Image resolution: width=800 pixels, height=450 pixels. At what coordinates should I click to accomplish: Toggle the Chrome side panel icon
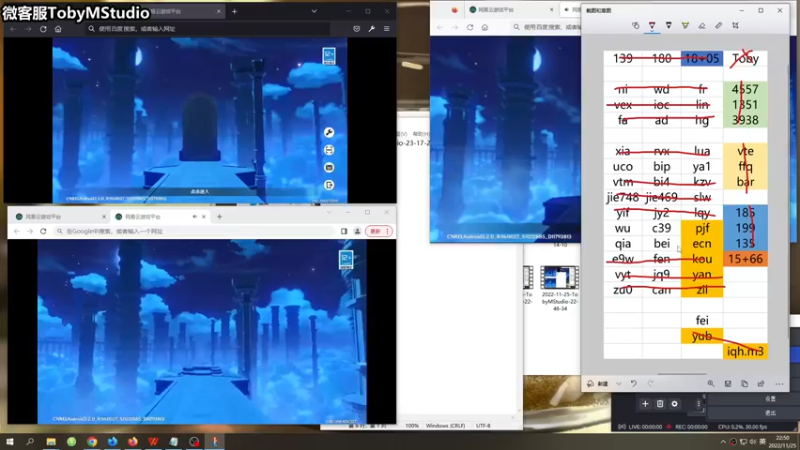[x=344, y=232]
